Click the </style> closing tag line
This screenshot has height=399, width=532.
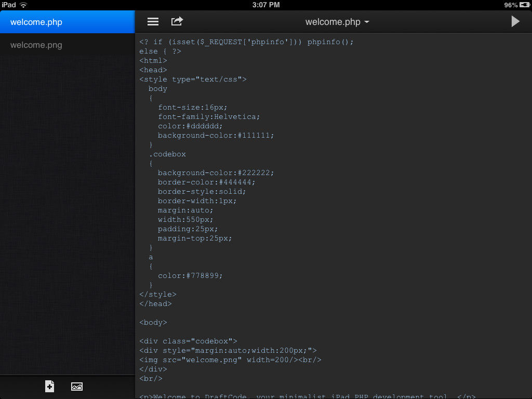[158, 295]
